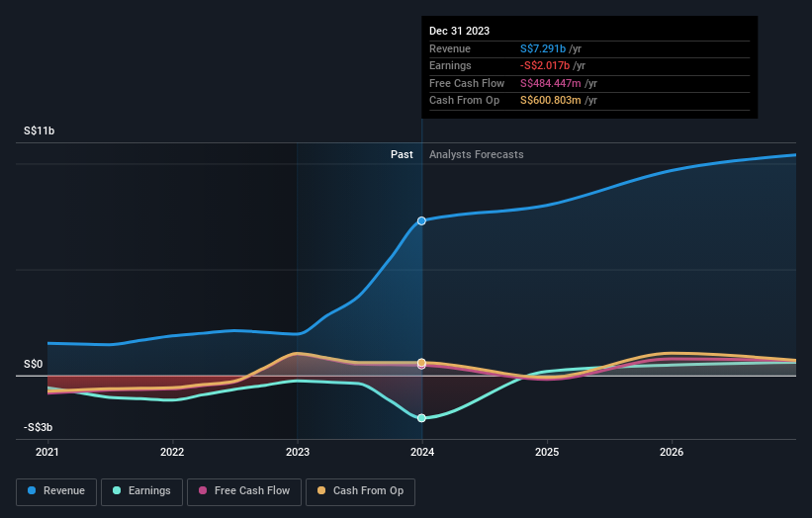
Task: Select the Cash From Op data point at 2024
Action: [x=421, y=362]
